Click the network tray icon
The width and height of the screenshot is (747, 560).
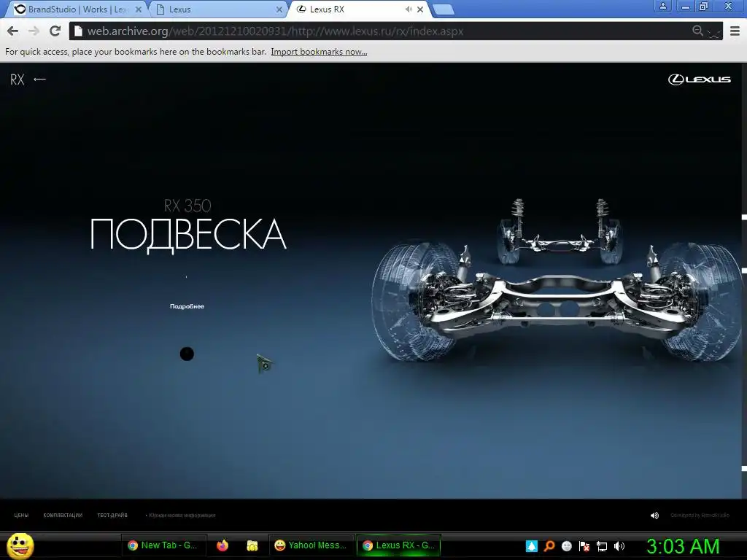(x=602, y=546)
